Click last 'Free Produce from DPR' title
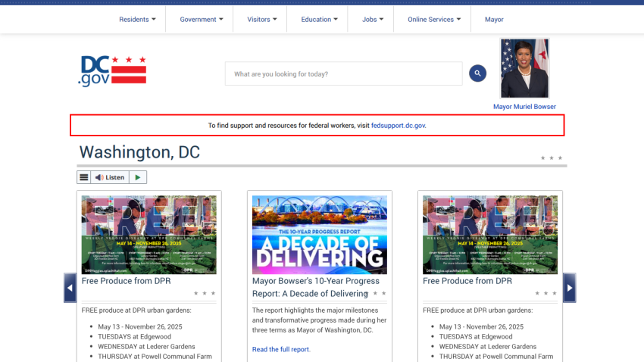 [467, 281]
